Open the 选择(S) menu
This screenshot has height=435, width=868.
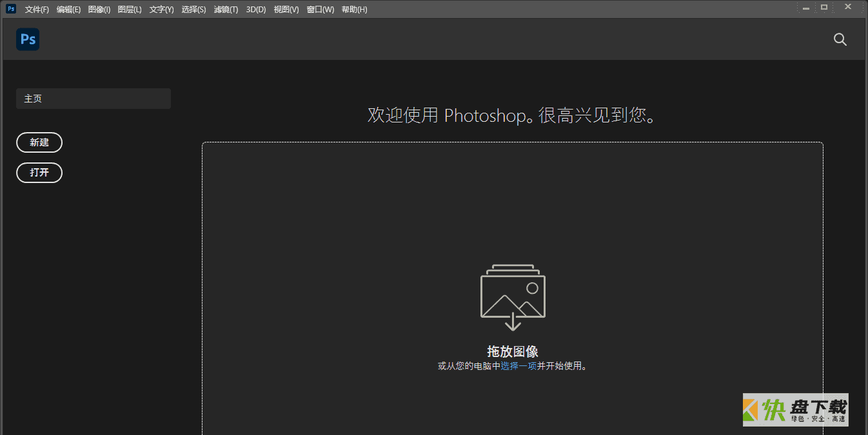[x=193, y=10]
